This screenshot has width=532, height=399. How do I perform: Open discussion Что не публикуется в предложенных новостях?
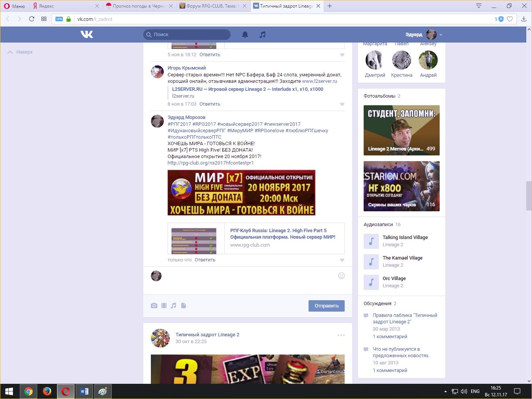click(401, 352)
